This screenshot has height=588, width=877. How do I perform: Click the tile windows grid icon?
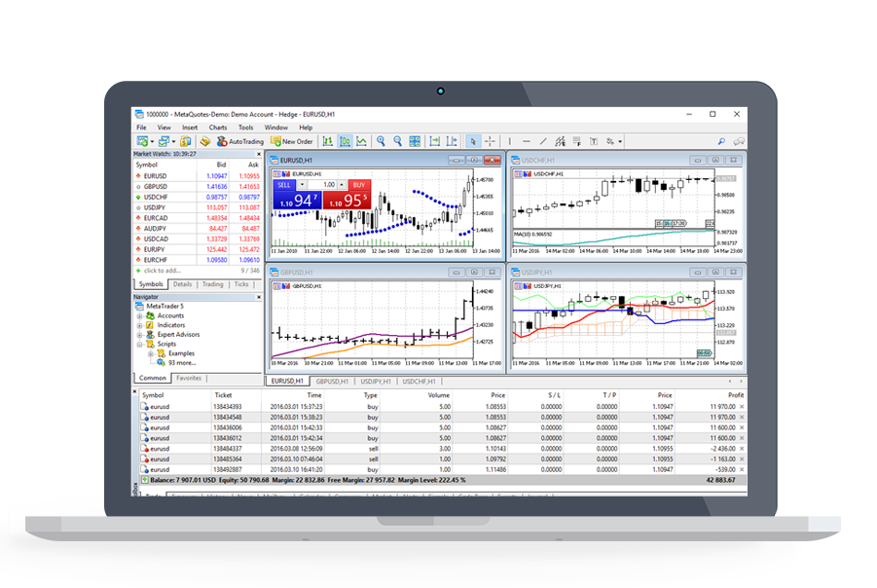click(416, 141)
